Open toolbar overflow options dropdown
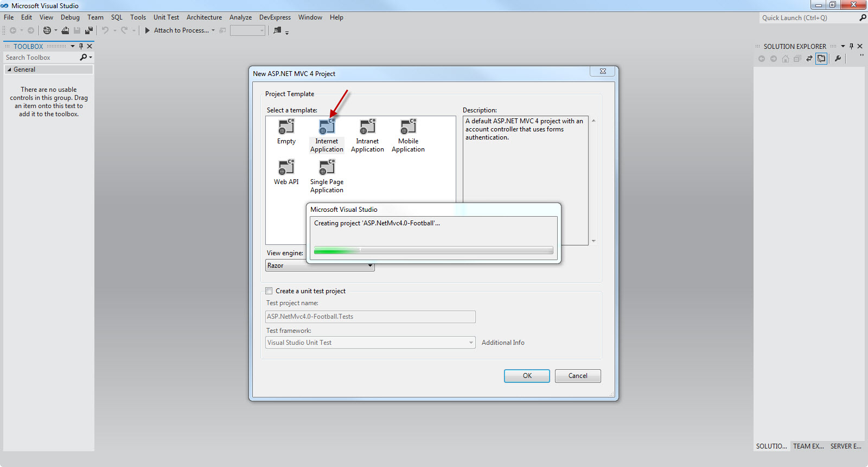868x467 pixels. coord(287,33)
